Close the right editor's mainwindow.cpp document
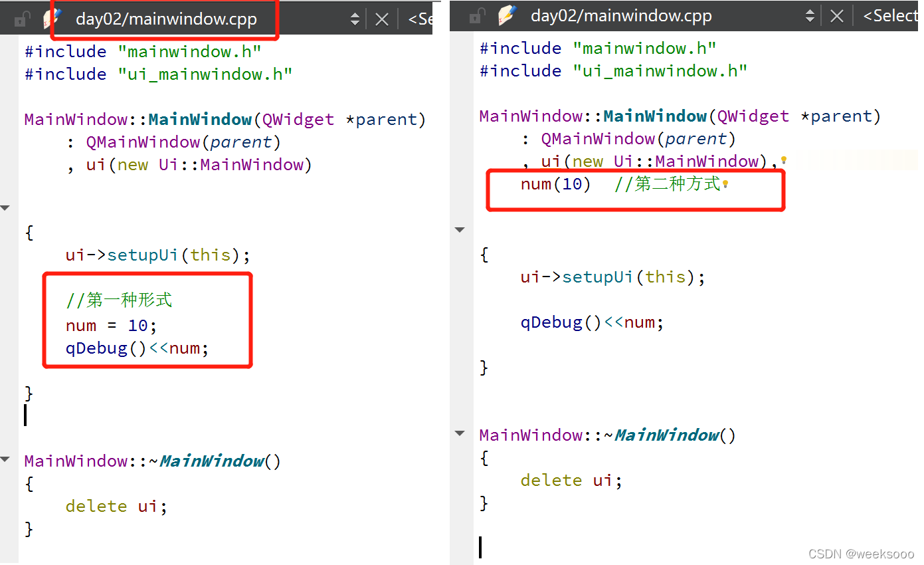The height and width of the screenshot is (565, 924). 837,16
